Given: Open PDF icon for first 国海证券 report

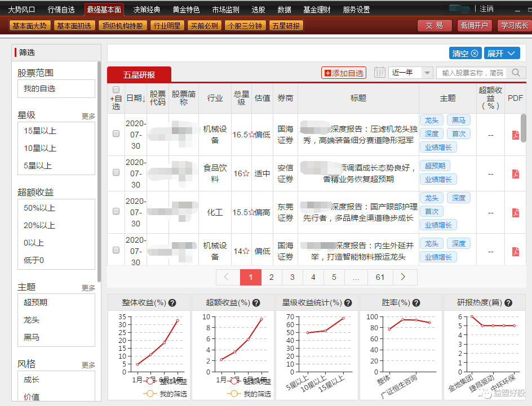Looking at the screenshot, I should click(x=515, y=135).
